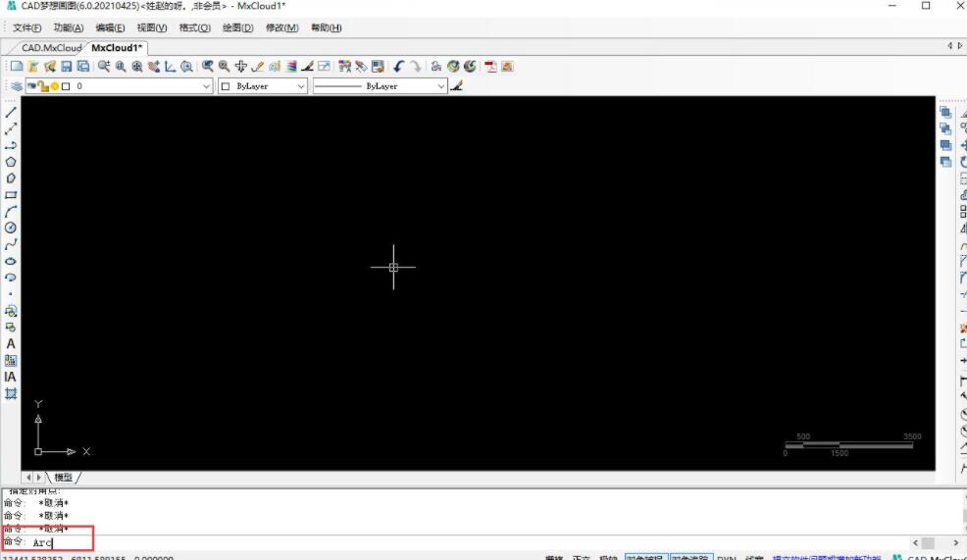Expand the ByLayer color dropdown

pos(263,86)
